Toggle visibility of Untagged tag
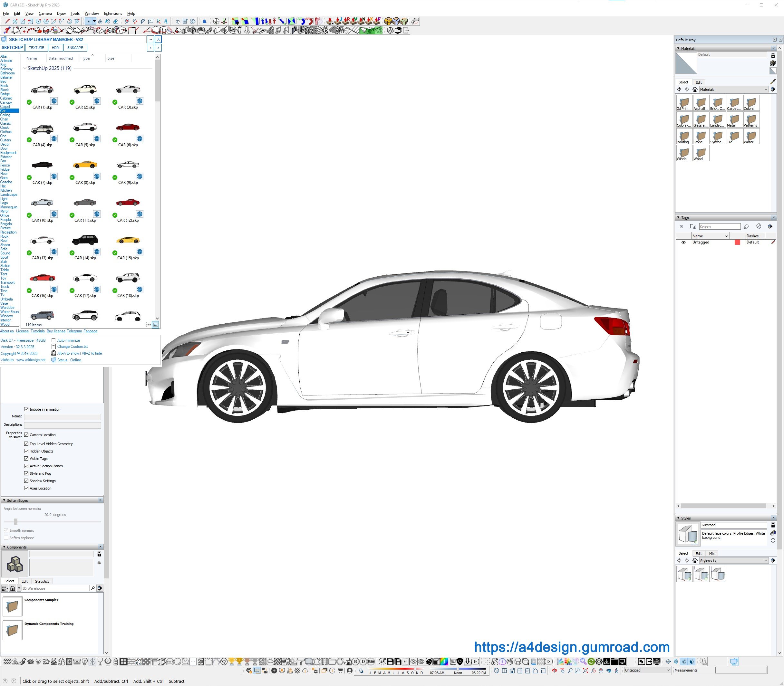The height and width of the screenshot is (686, 784). pos(683,242)
